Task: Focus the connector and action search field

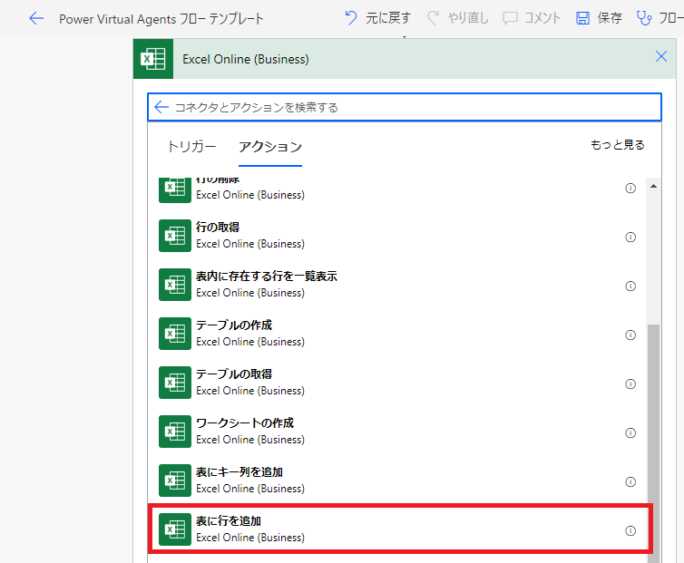Action: click(x=404, y=107)
